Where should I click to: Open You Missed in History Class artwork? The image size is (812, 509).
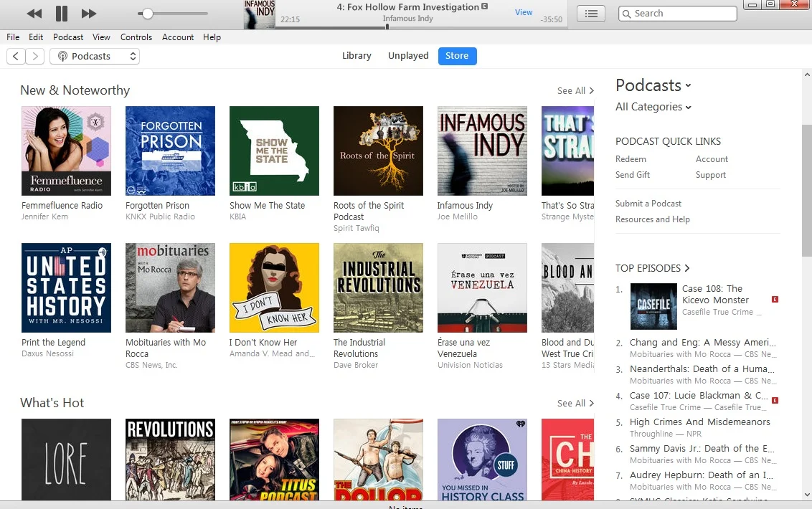click(483, 460)
